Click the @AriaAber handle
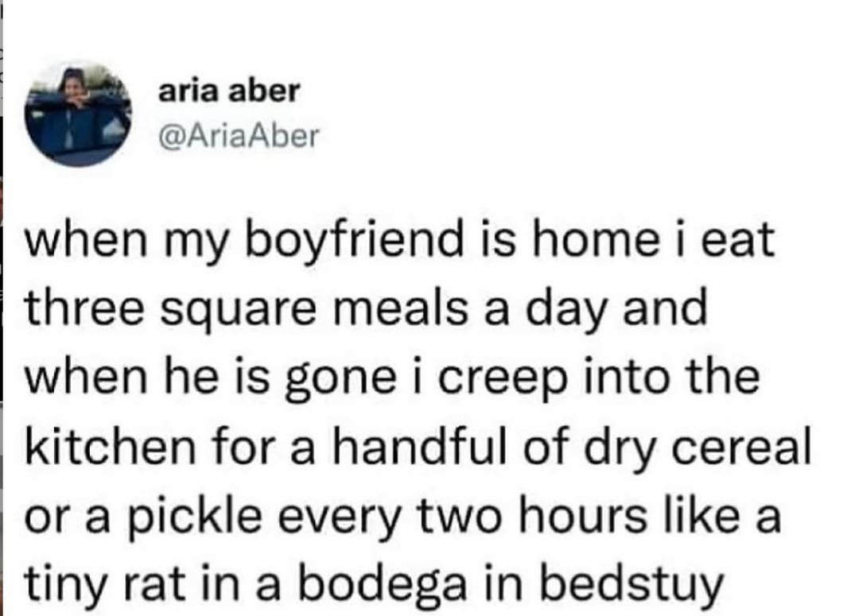The height and width of the screenshot is (616, 859). pos(237,138)
